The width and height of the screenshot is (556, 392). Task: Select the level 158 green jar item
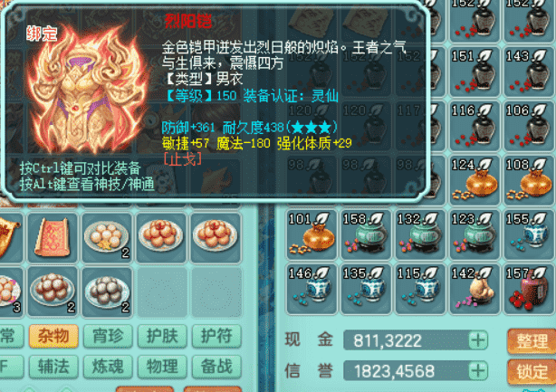(x=366, y=234)
